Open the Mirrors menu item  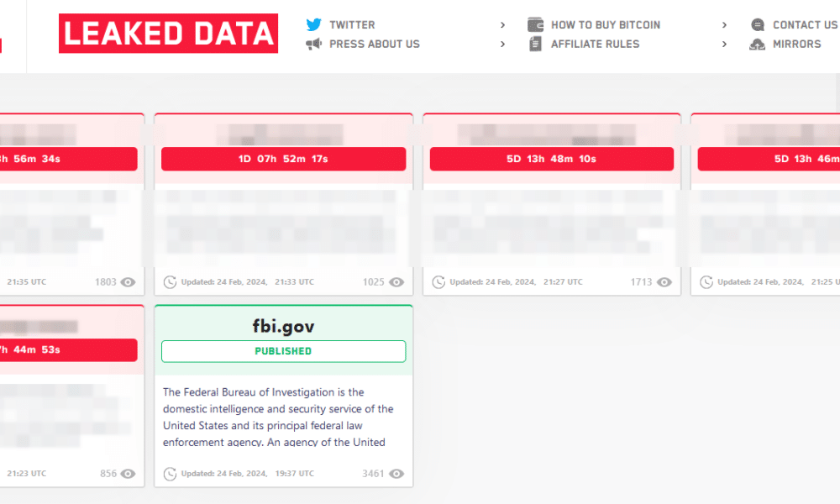click(x=796, y=44)
